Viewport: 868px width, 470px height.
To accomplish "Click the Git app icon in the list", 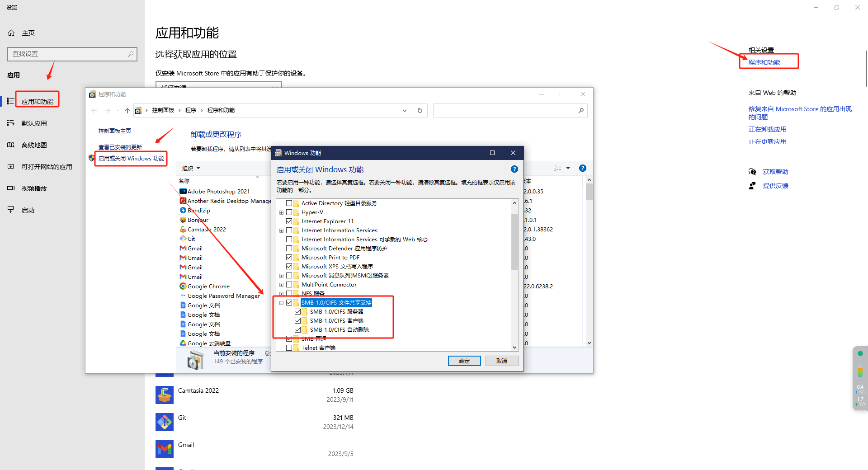I will click(x=165, y=422).
